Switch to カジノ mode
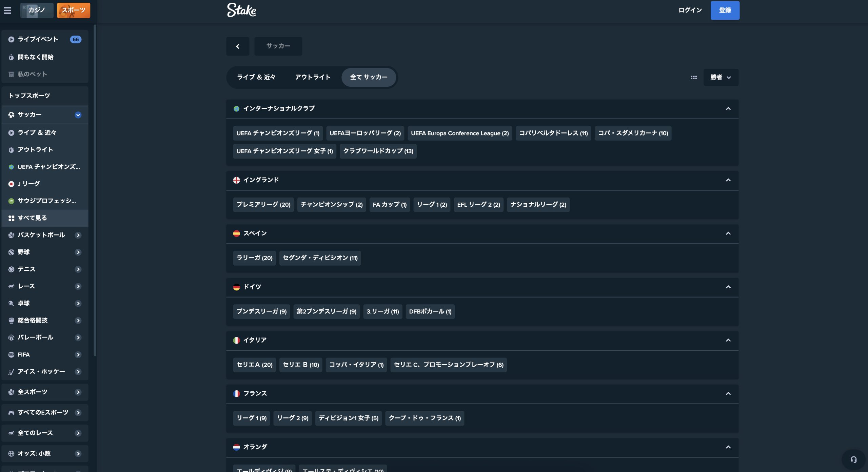Viewport: 868px width, 472px height. coord(37,11)
